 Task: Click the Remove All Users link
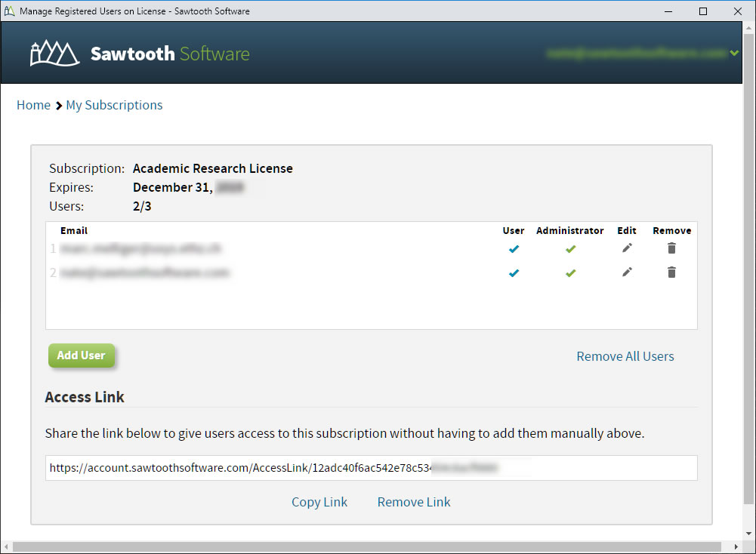click(x=625, y=356)
